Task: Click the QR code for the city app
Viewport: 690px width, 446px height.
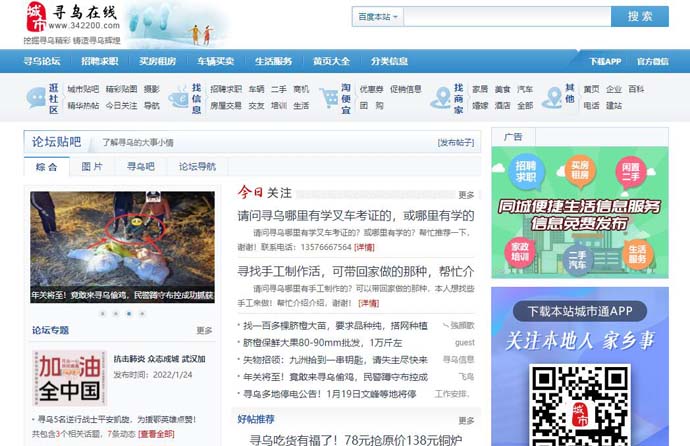Action: 580,405
